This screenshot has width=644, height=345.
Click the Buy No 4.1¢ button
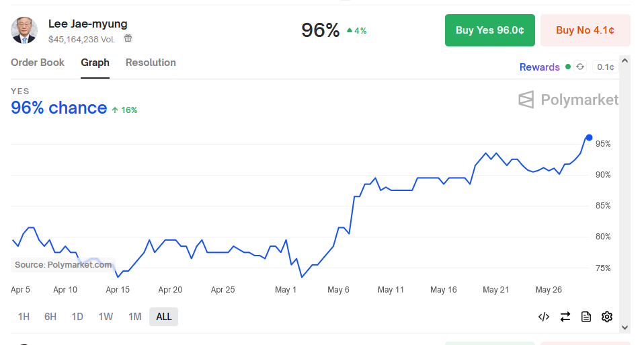click(x=585, y=30)
